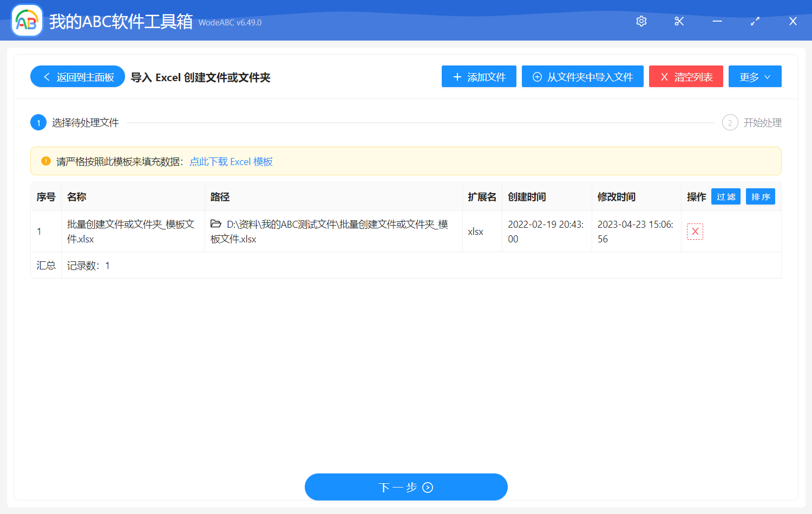Click the scissors icon in the title bar
This screenshot has height=514, width=812.
(679, 21)
